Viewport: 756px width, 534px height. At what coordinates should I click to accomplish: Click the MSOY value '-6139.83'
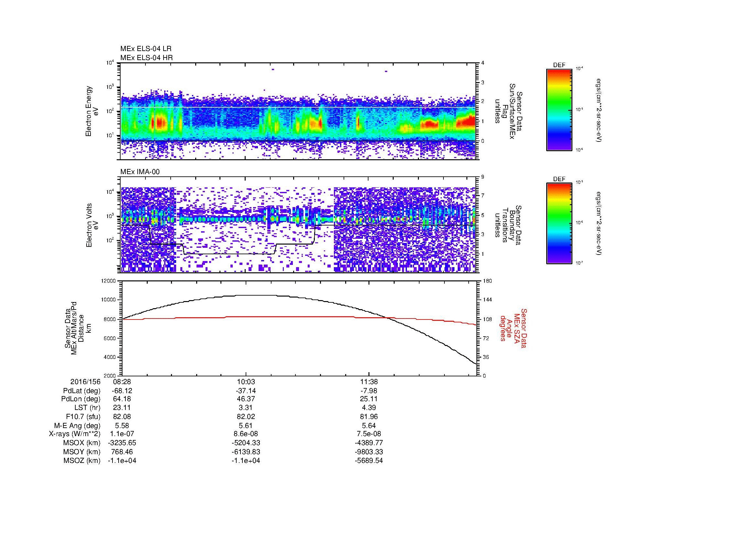(246, 452)
